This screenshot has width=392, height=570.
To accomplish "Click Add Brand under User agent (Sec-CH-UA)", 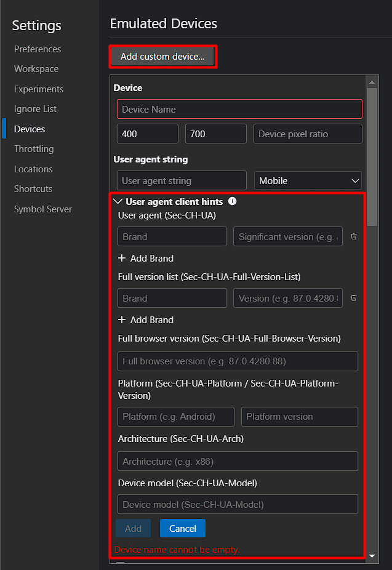I will (146, 259).
